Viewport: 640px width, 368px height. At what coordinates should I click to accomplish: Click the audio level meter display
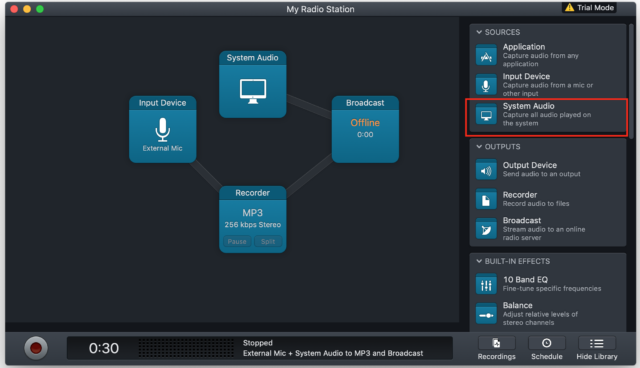[x=186, y=348]
